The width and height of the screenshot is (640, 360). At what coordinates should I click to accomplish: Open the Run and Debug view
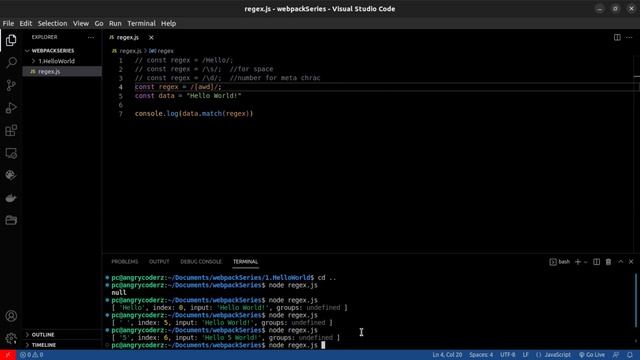[x=11, y=108]
